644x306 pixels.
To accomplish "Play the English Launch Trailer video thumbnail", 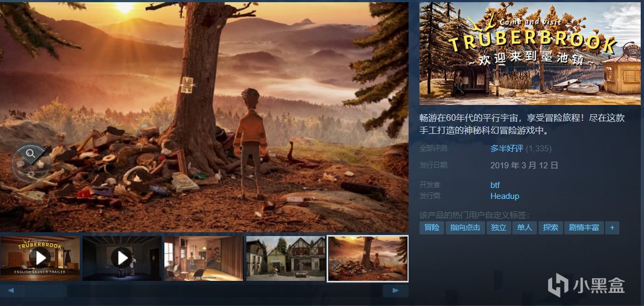I will (x=40, y=258).
